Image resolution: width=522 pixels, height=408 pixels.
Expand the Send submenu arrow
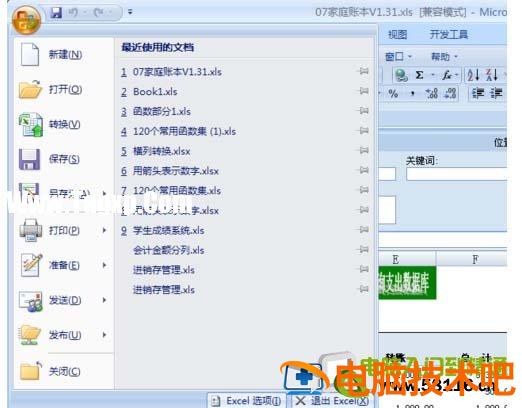(x=104, y=300)
